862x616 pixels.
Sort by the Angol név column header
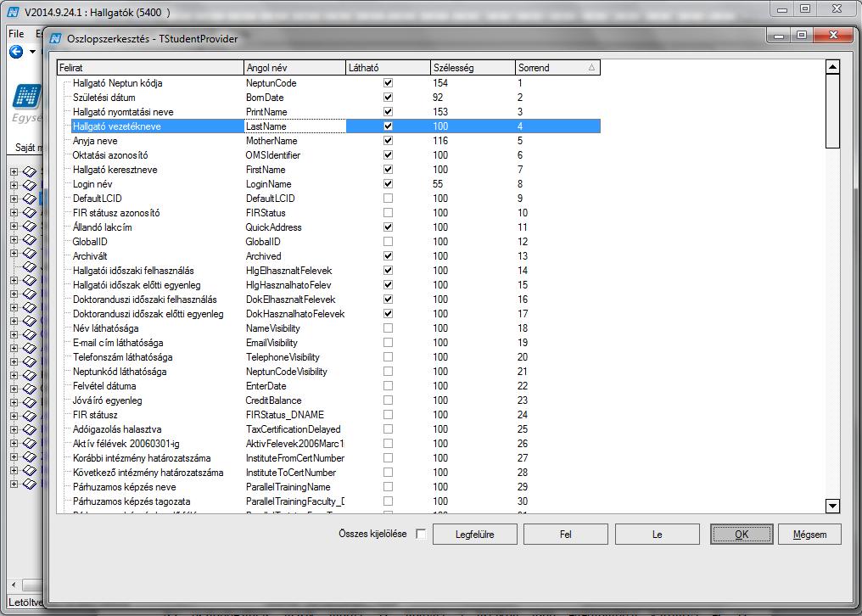(294, 68)
